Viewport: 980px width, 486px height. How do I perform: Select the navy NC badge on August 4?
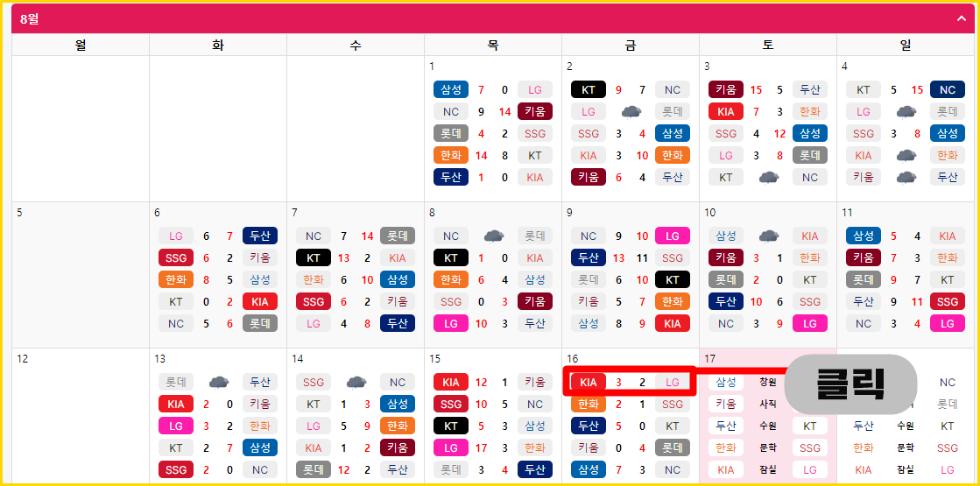(948, 90)
